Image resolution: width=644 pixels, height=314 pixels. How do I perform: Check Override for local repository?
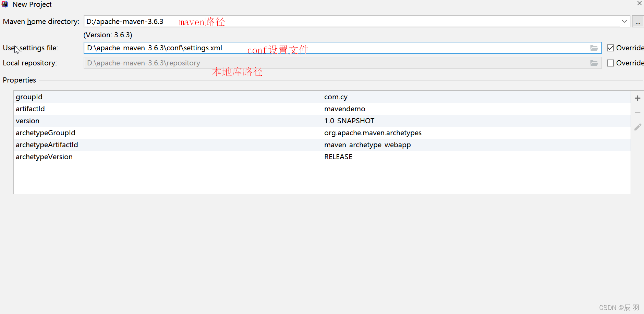[610, 63]
